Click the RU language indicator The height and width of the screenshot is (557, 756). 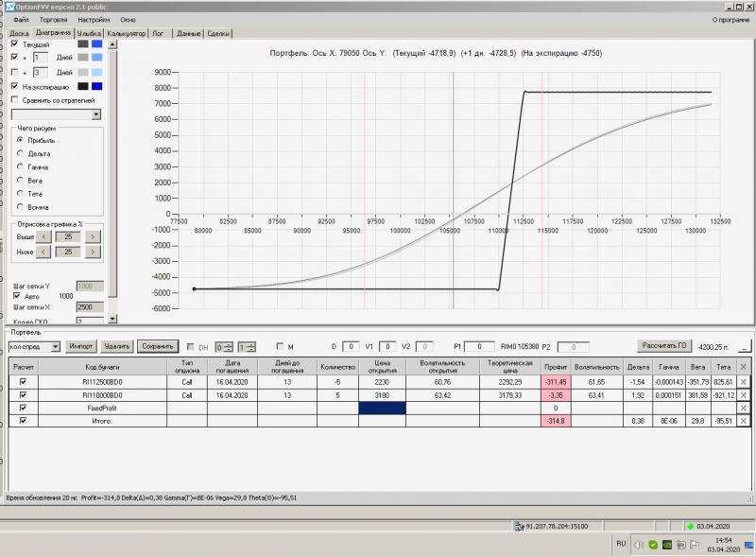[621, 544]
